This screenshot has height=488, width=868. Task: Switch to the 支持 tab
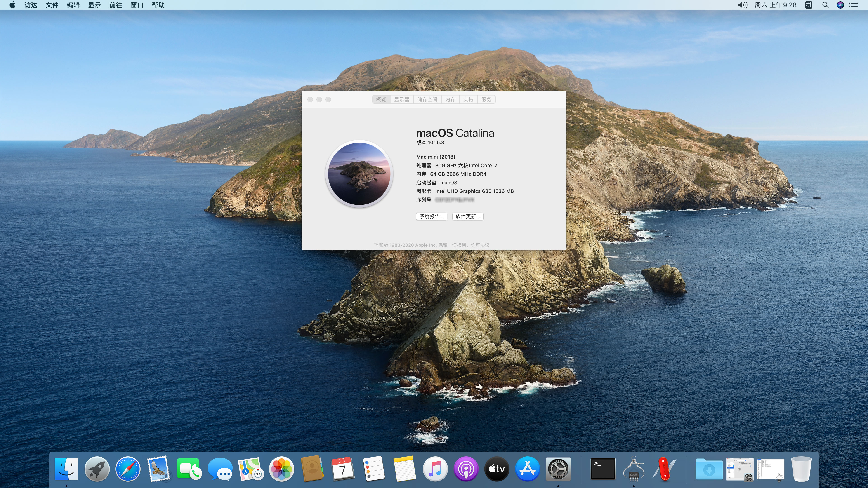click(x=468, y=99)
